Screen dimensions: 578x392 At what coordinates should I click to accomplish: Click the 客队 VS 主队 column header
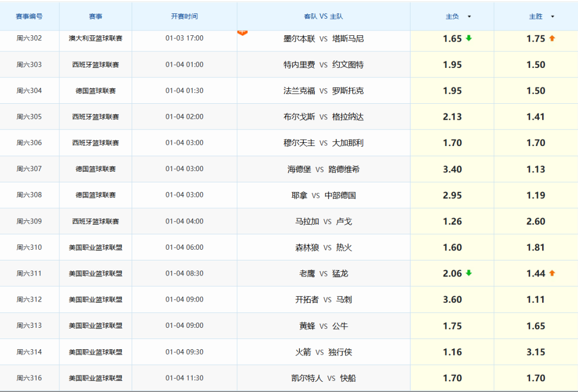323,16
